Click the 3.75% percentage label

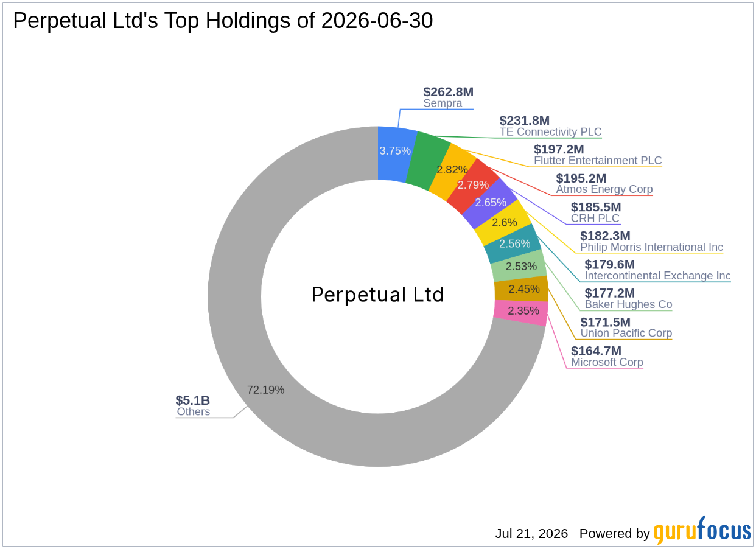[395, 150]
